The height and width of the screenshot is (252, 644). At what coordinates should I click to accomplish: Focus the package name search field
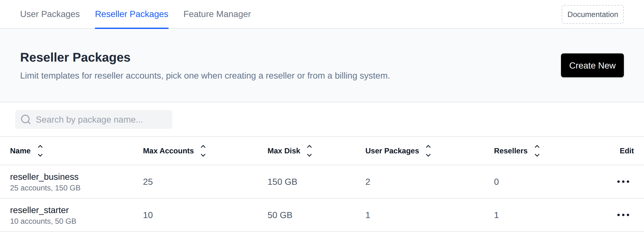point(94,119)
